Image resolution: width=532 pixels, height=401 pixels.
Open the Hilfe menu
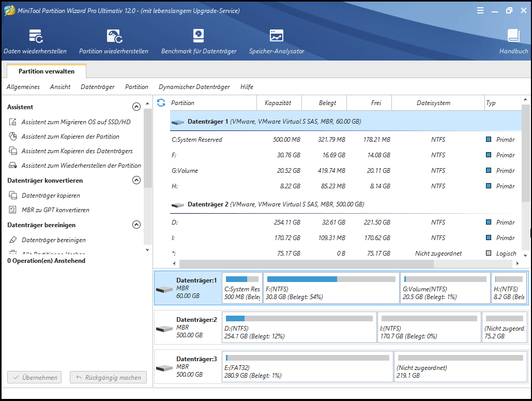[x=247, y=87]
